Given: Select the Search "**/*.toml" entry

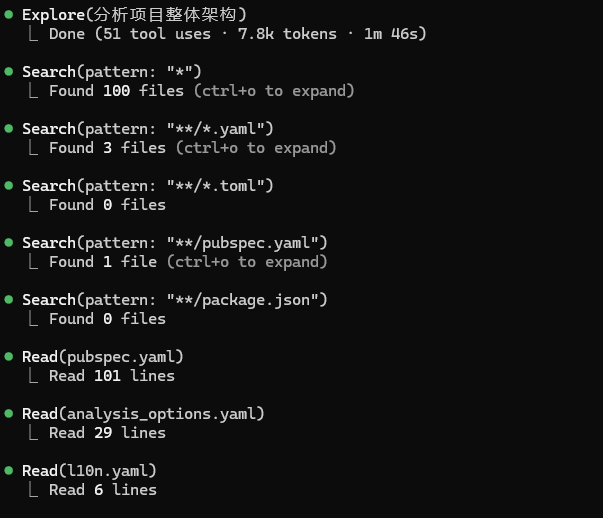Looking at the screenshot, I should [x=148, y=186].
